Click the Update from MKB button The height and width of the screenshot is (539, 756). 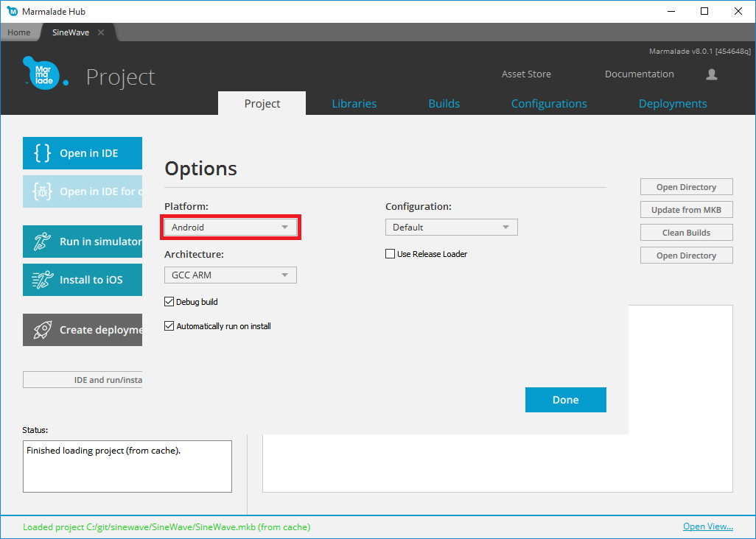point(686,209)
